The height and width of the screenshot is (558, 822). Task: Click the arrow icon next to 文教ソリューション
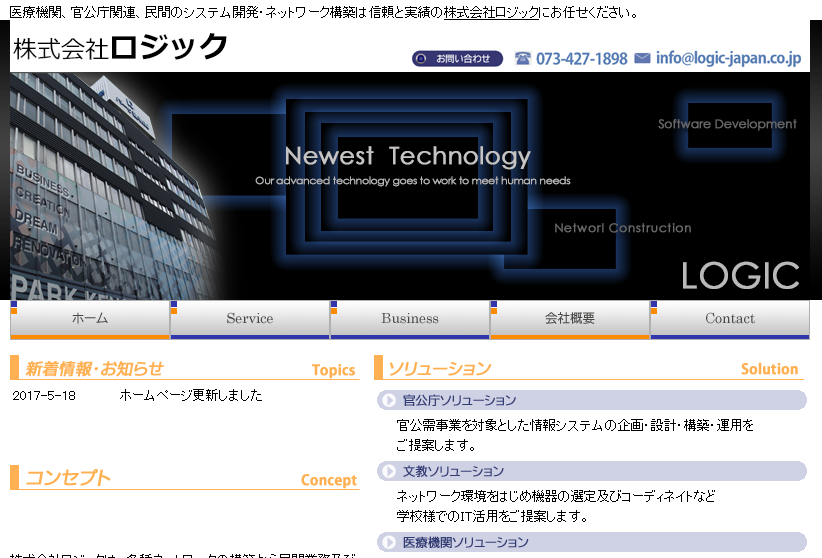click(x=388, y=471)
